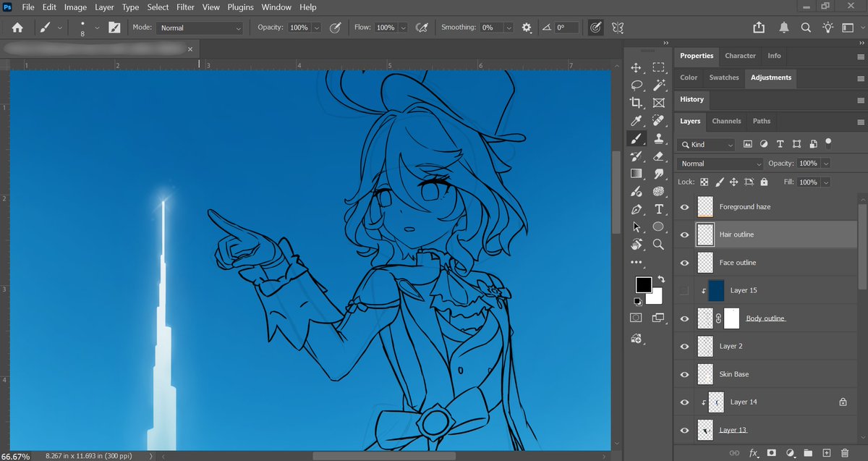Screen dimensions: 868x461
Task: Click the Share icon in top right
Action: coord(758,28)
